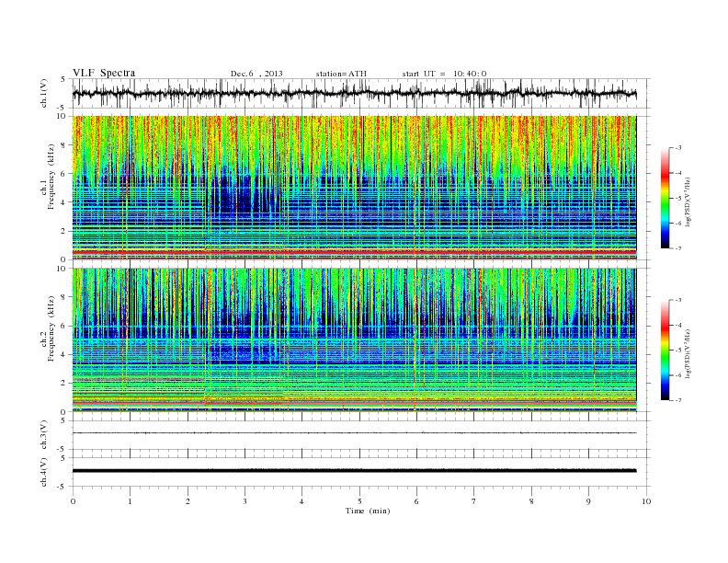728x563 pixels.
Task: Click the 'start UT = 10:40:0' label
Action: tap(444, 74)
